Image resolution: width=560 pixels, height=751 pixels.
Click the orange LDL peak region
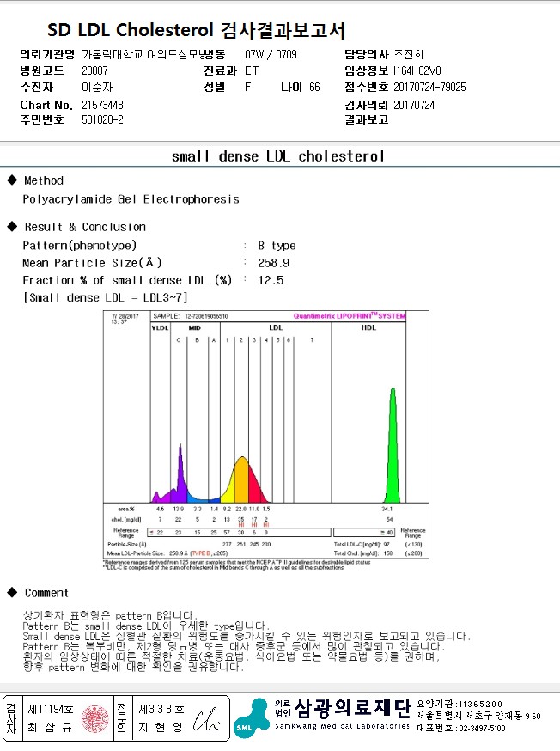242,481
